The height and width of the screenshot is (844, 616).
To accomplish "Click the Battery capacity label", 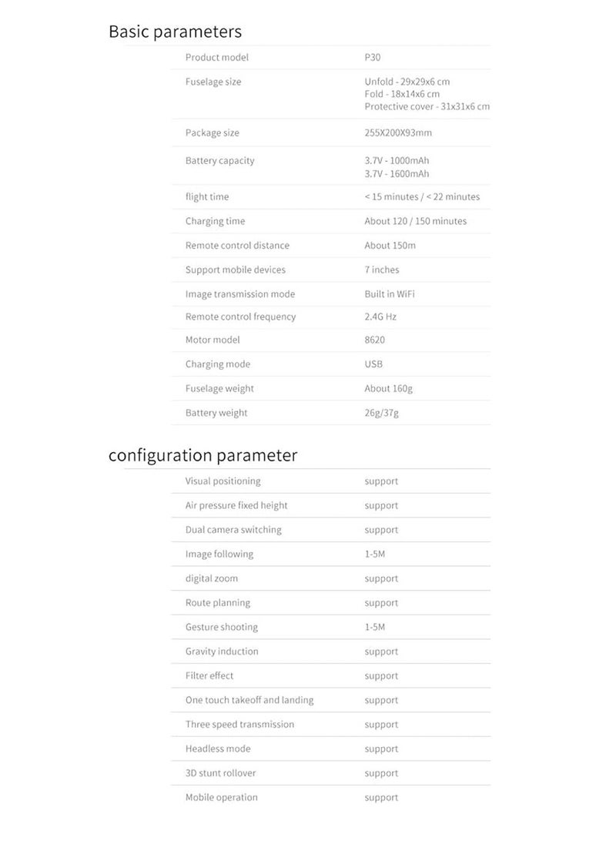I will 219,161.
